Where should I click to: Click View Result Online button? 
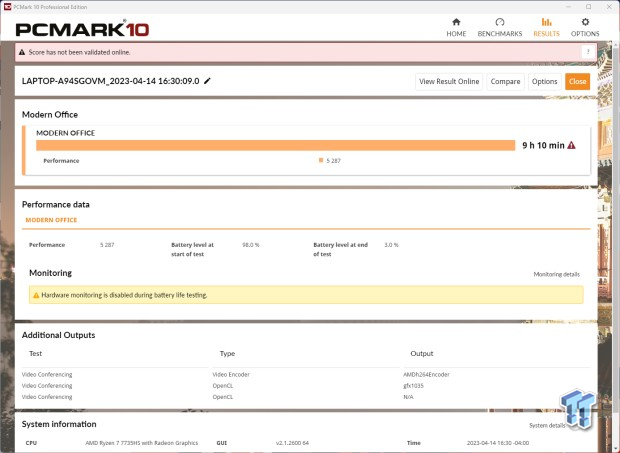(x=449, y=81)
